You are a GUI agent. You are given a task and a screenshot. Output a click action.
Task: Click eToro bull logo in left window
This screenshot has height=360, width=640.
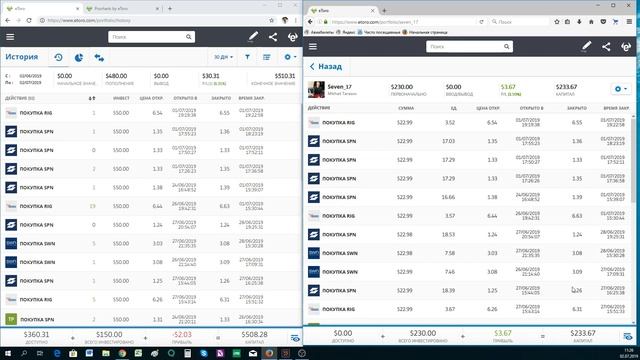pos(293,37)
